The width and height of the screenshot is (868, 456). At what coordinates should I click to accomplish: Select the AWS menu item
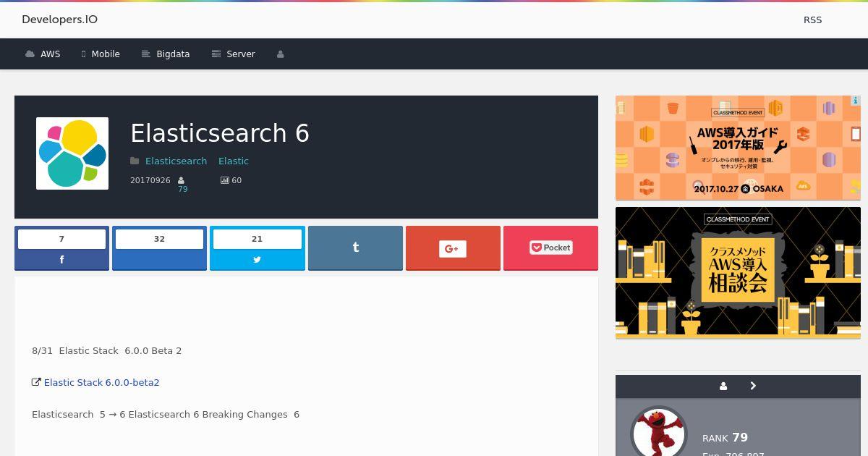pos(43,54)
